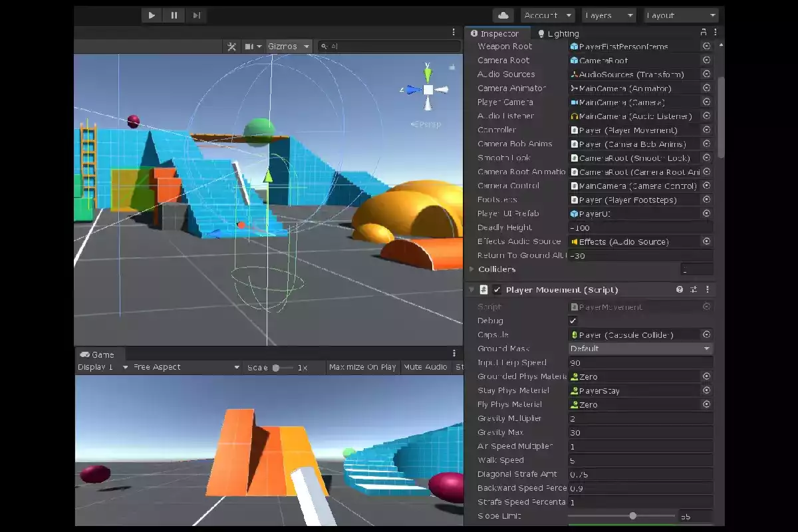This screenshot has width=798, height=532.
Task: Open the Ground Mask dropdown
Action: pyautogui.click(x=640, y=348)
